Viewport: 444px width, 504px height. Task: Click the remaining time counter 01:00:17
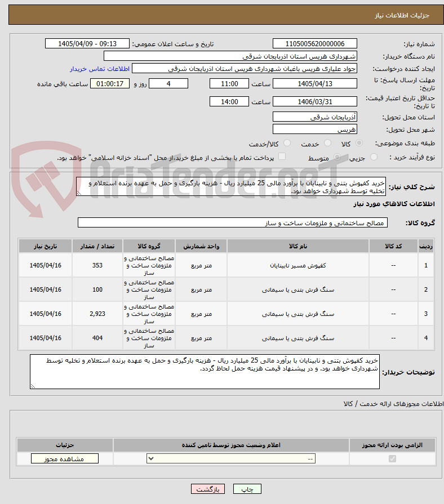(110, 83)
